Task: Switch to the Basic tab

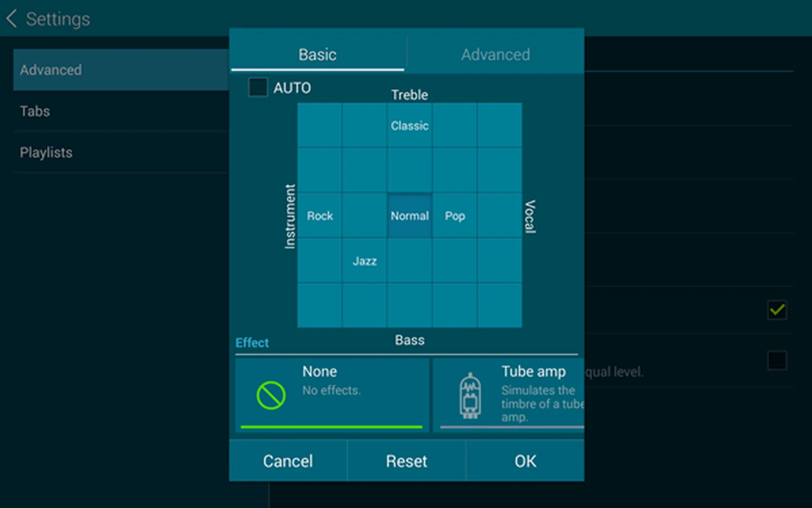Action: pos(317,55)
